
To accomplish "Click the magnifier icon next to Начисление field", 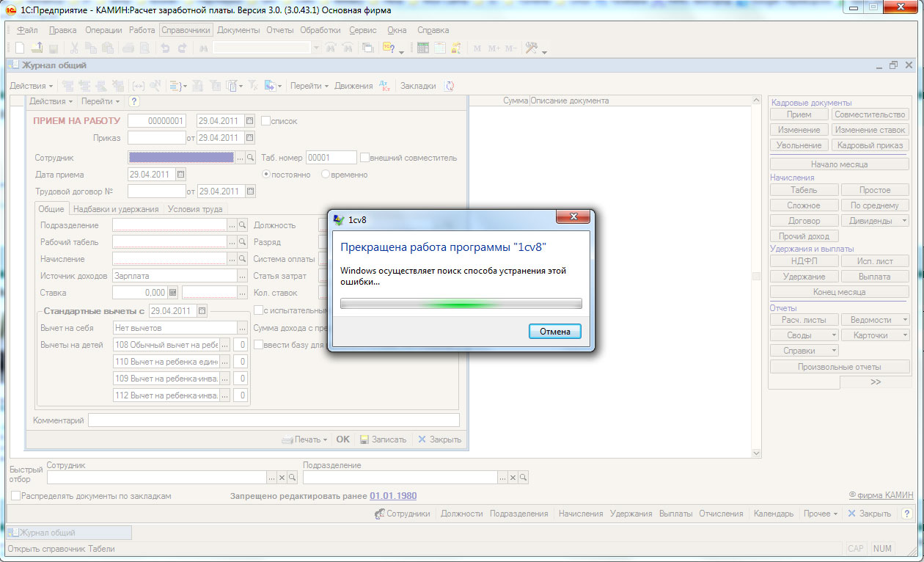I will click(x=242, y=258).
